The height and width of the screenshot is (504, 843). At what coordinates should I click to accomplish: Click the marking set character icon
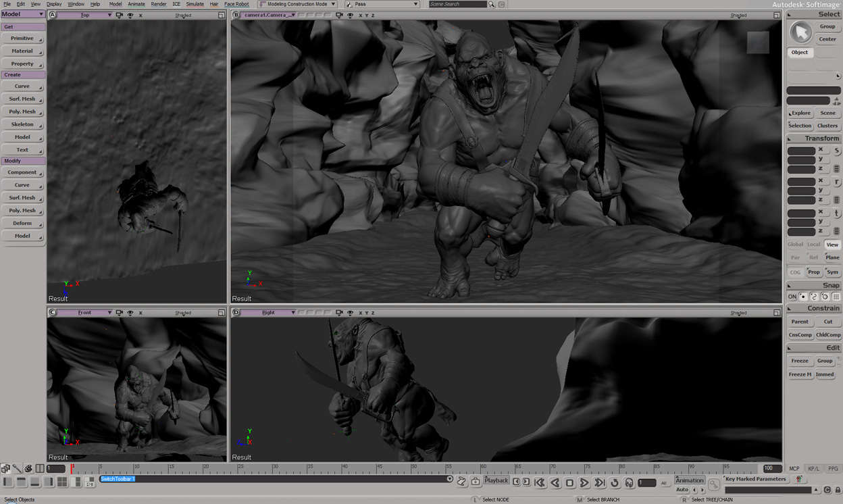click(x=799, y=479)
